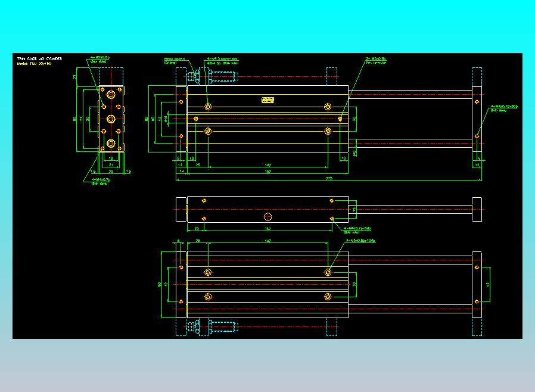Select the 14 dimension in the top view
This screenshot has width=535, height=392.
coord(182,171)
